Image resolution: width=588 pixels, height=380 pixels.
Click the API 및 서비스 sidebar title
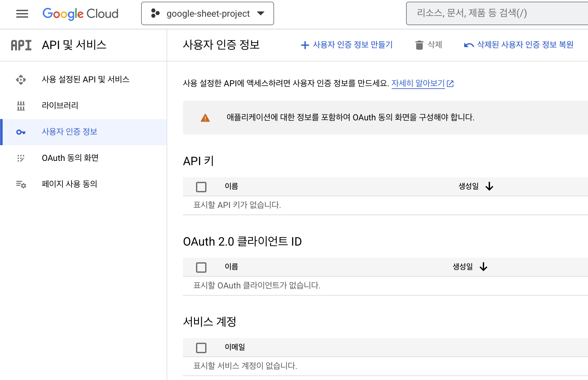(74, 45)
